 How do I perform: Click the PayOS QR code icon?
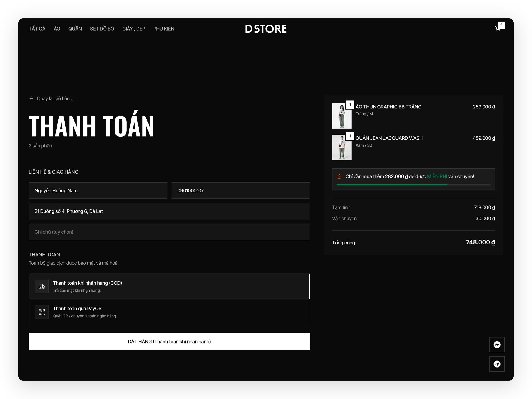42,312
